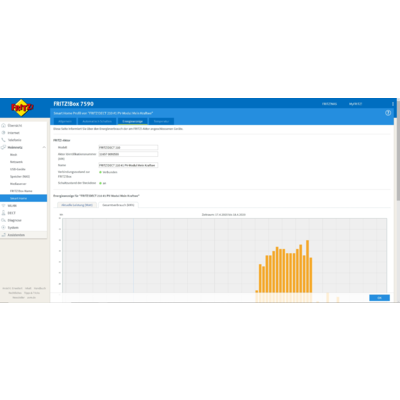Viewport: 400px width, 400px height.
Task: Switch to the Automatisch Schalten tab
Action: [x=97, y=121]
